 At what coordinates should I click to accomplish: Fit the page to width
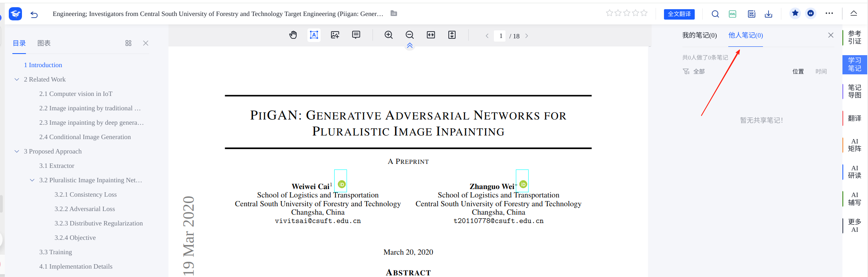coord(431,35)
